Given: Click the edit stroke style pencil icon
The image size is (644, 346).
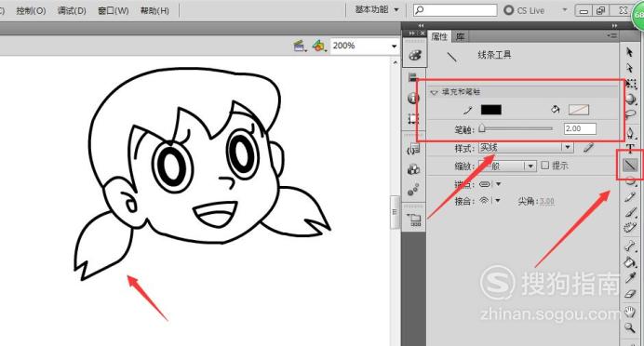Looking at the screenshot, I should coord(588,147).
